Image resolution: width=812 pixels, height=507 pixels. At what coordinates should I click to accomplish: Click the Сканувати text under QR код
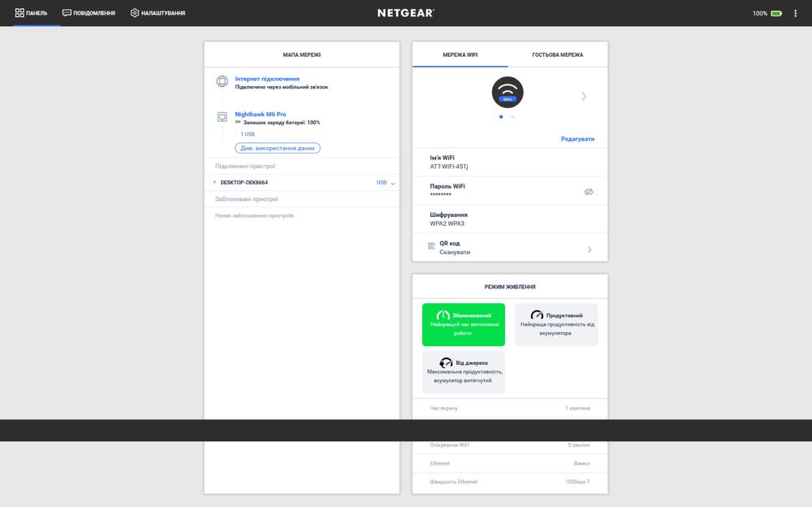[x=455, y=253]
